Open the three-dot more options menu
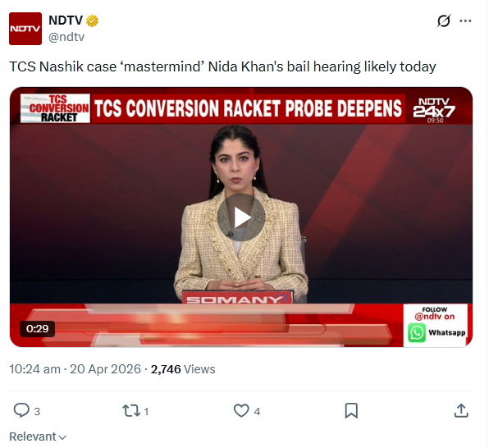Image resolution: width=489 pixels, height=448 pixels. (465, 21)
